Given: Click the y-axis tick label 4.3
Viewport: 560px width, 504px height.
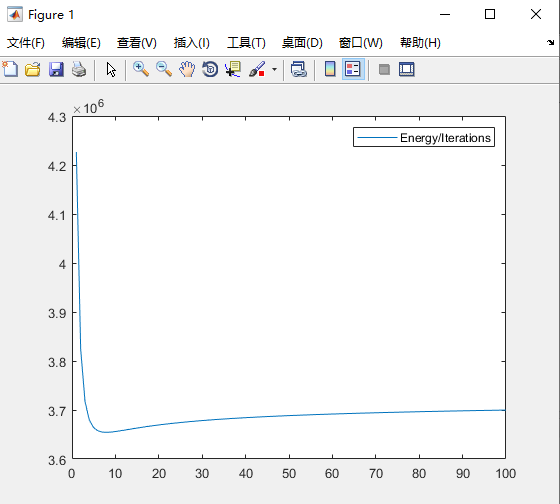Looking at the screenshot, I should tap(57, 118).
